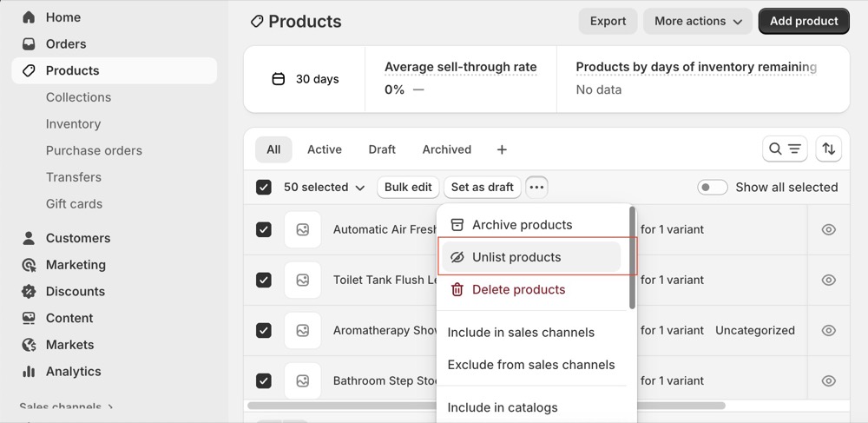
Task: Click the trash can Delete icon
Action: [457, 289]
